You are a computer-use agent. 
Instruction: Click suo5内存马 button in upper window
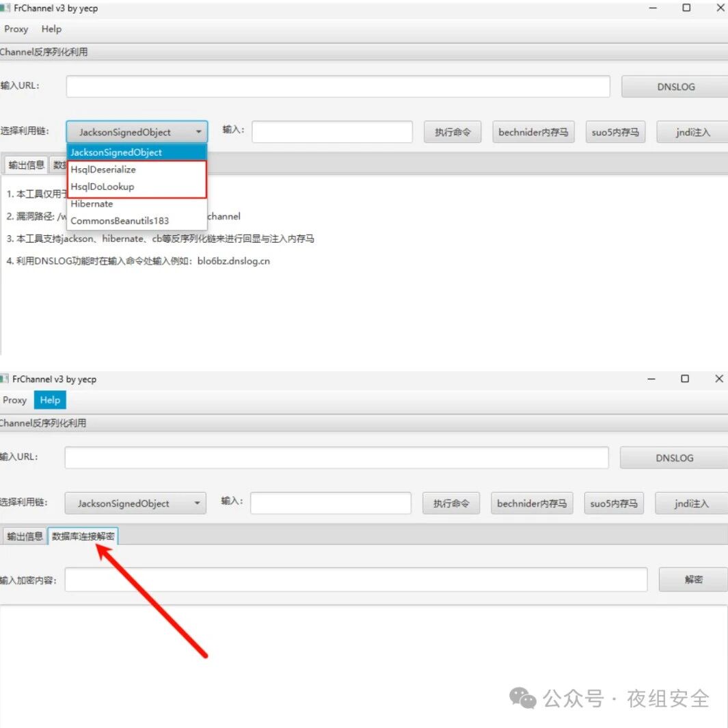[x=615, y=133]
